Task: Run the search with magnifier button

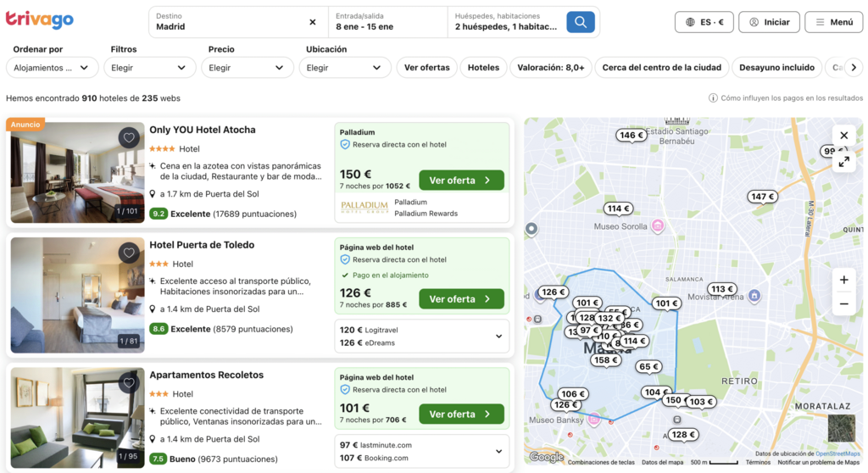Action: [580, 22]
